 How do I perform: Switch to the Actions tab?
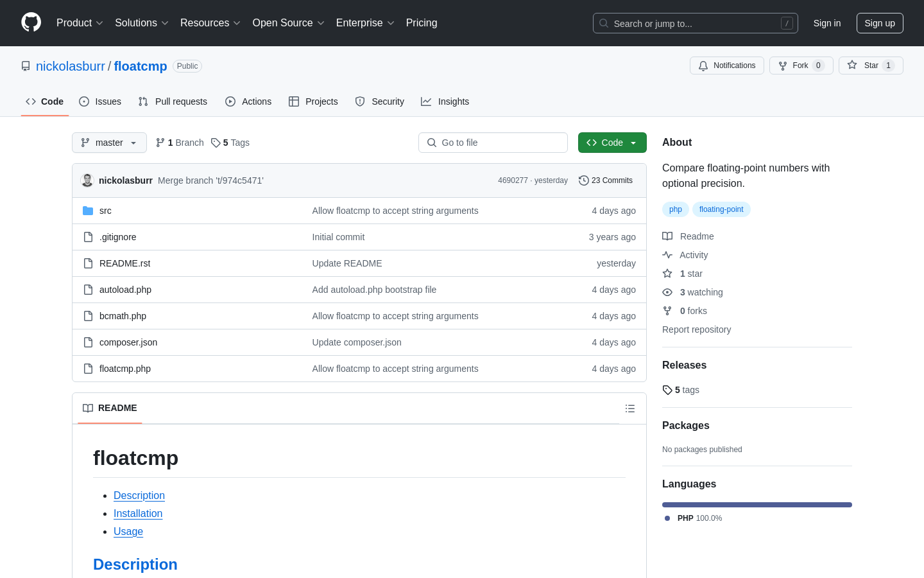point(248,101)
